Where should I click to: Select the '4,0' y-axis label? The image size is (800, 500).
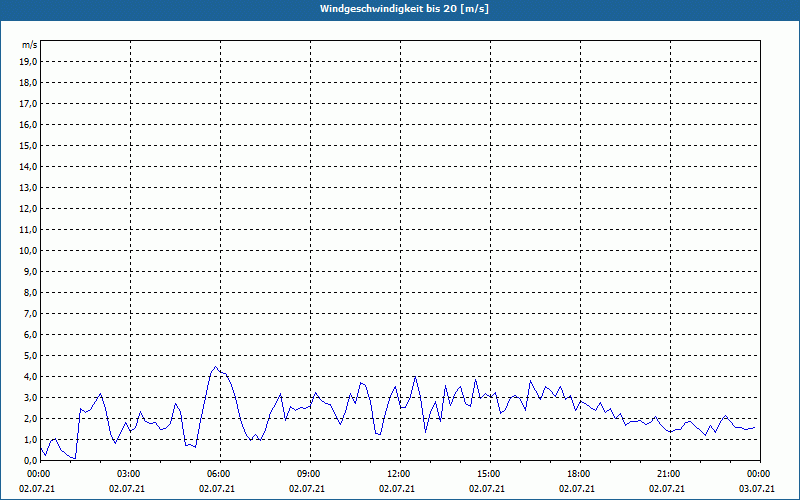30,377
